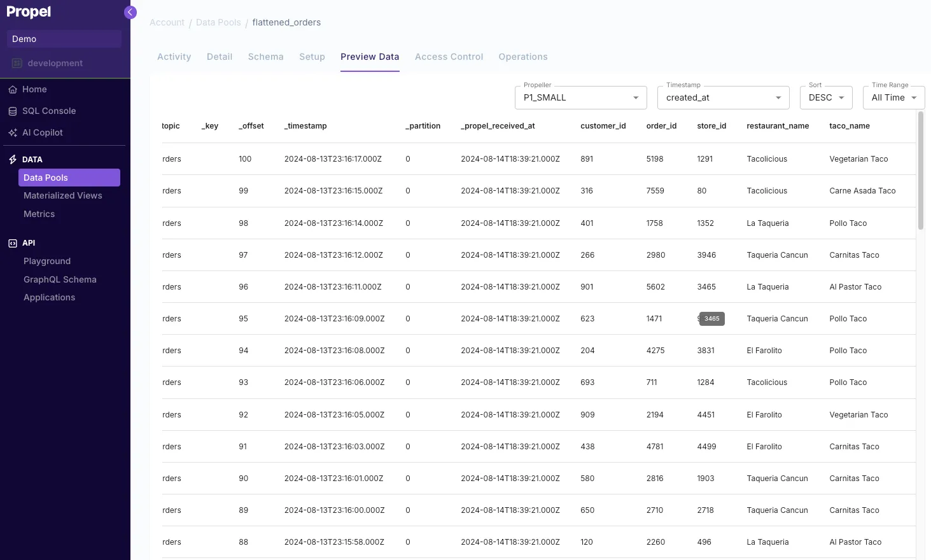Click the development environment icon
Viewport: 931px width, 560px height.
[x=17, y=63]
